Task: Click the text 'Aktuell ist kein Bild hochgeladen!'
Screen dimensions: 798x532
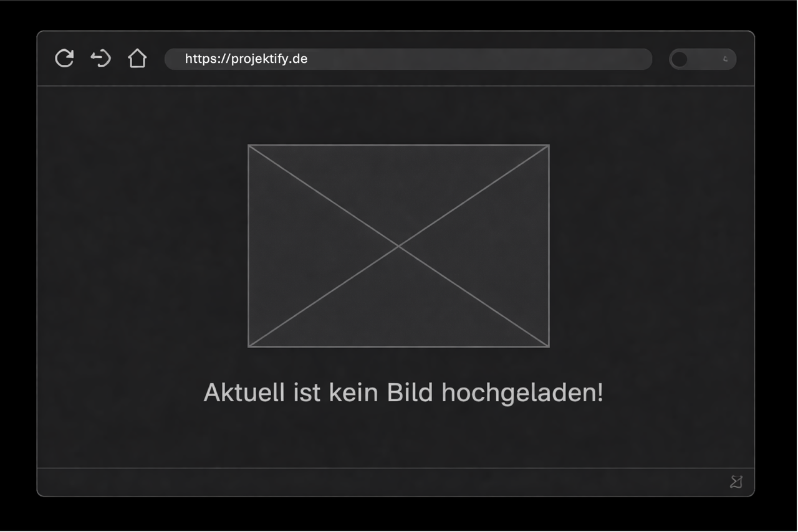Action: click(x=403, y=393)
